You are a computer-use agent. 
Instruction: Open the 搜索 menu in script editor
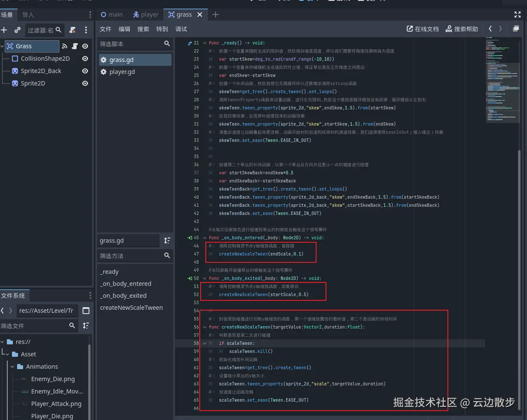click(143, 29)
